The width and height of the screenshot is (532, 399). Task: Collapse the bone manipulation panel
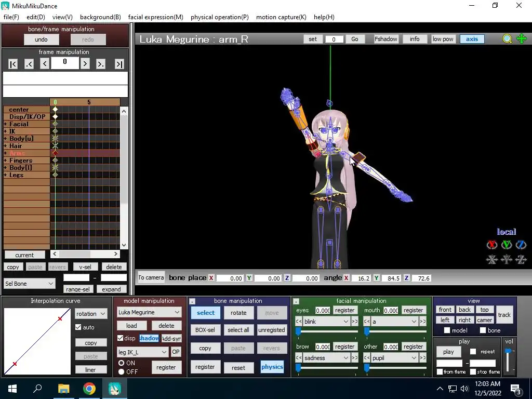(192, 301)
